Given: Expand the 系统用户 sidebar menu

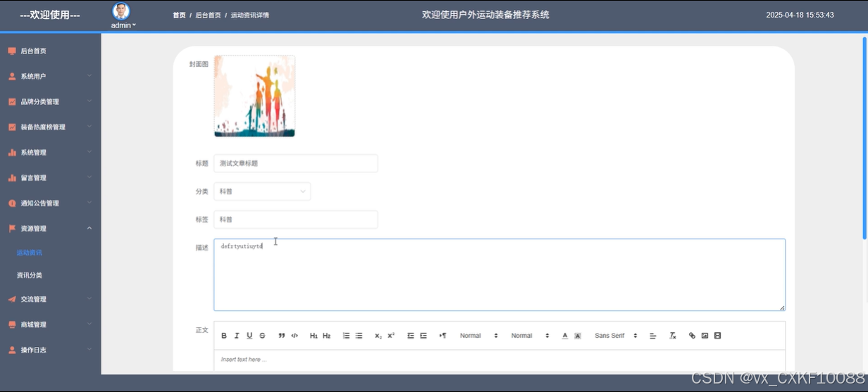Looking at the screenshot, I should 51,77.
